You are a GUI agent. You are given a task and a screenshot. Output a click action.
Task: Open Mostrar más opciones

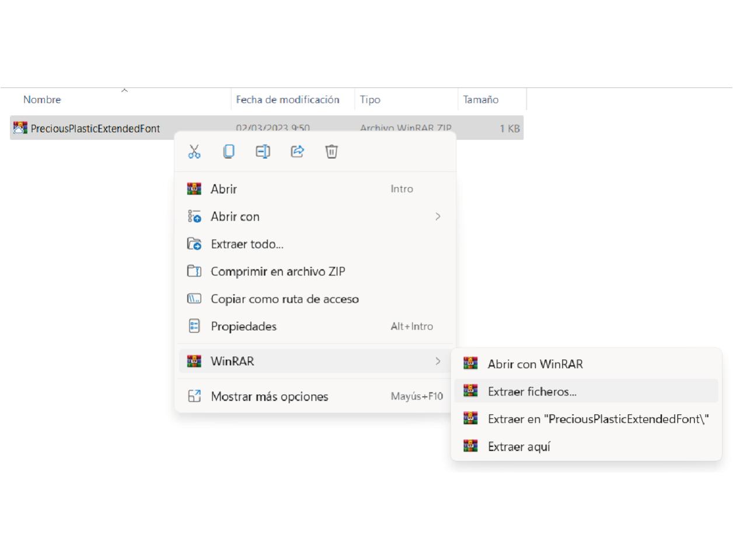269,396
